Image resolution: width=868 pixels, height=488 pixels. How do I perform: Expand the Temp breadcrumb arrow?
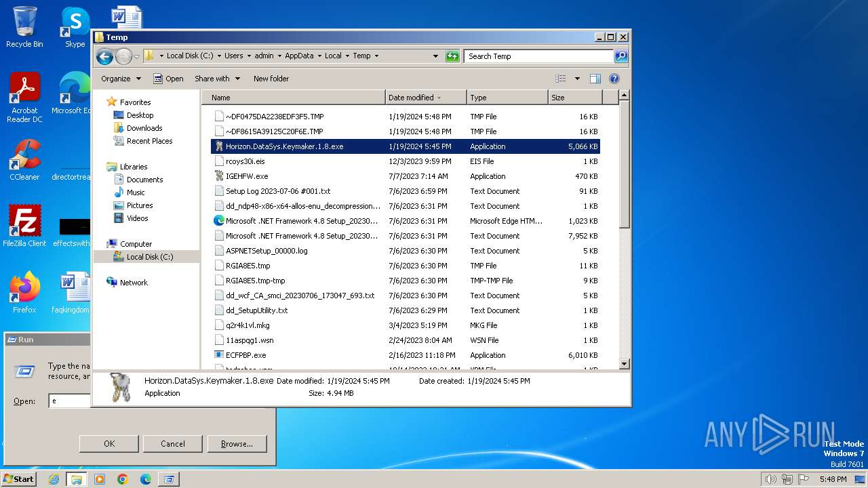point(376,56)
